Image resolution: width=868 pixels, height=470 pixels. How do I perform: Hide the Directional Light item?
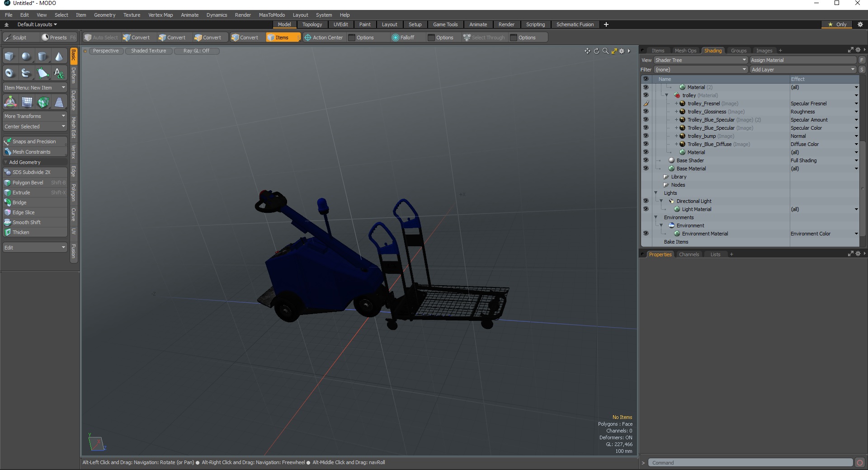tap(646, 201)
